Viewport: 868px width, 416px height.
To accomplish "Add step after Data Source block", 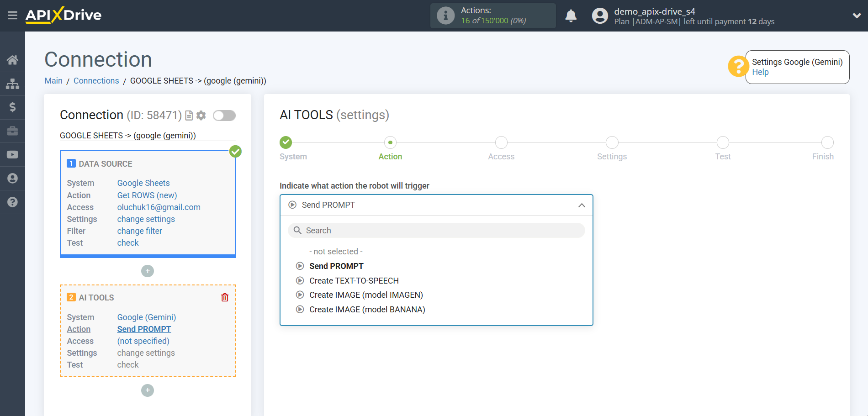I will (148, 271).
